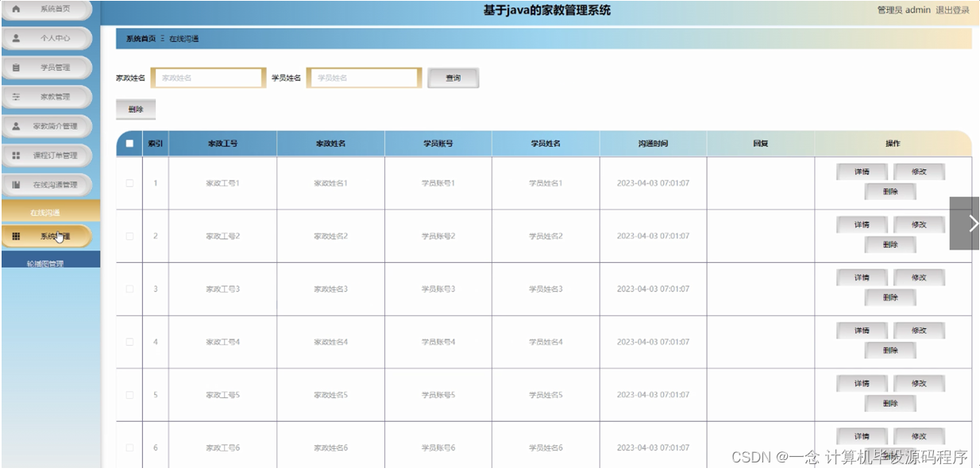Open 详情 for row 学员姓名3
The height and width of the screenshot is (472, 980).
(x=862, y=277)
